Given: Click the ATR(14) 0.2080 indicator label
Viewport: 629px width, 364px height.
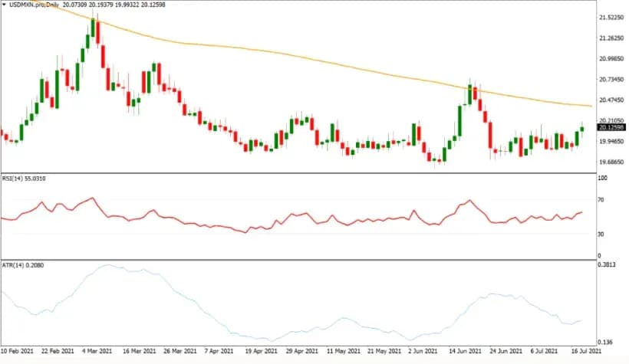Looking at the screenshot, I should tap(23, 265).
